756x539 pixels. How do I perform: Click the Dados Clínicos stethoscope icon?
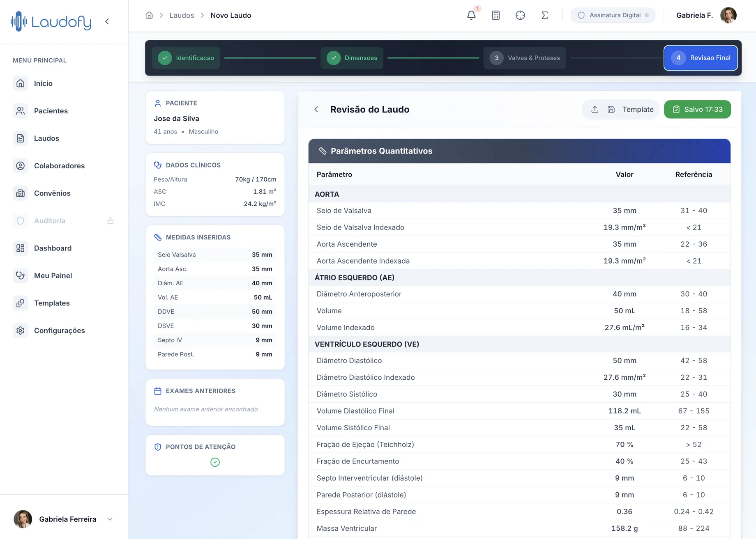(x=158, y=165)
